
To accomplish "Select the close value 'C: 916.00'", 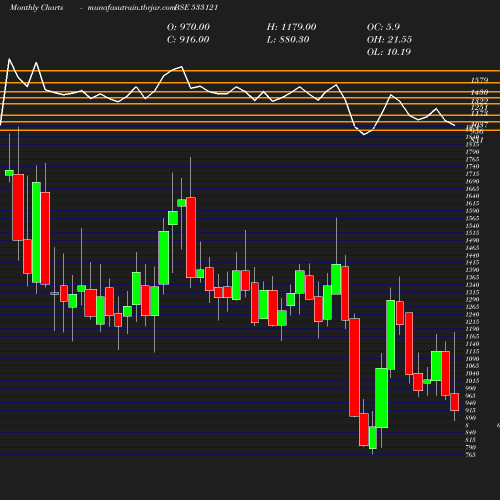I will click(x=188, y=39).
